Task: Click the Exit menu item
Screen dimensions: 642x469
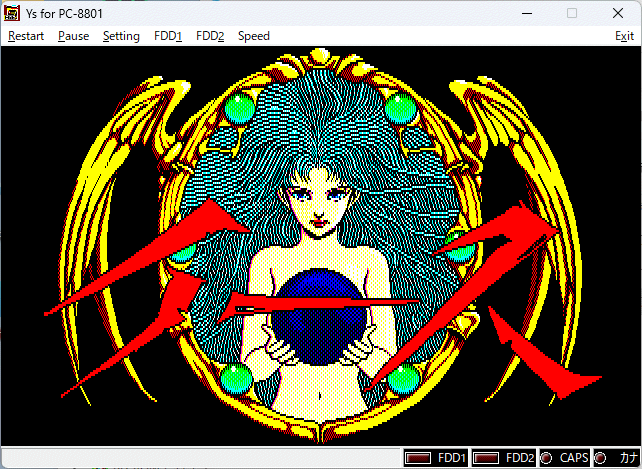Action: [x=624, y=36]
